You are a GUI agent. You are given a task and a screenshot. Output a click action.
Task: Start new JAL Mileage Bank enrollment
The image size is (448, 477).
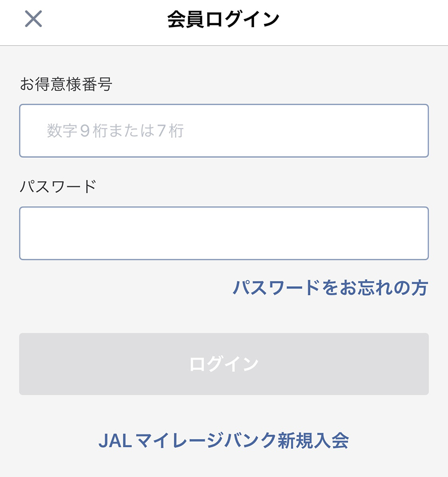click(224, 440)
